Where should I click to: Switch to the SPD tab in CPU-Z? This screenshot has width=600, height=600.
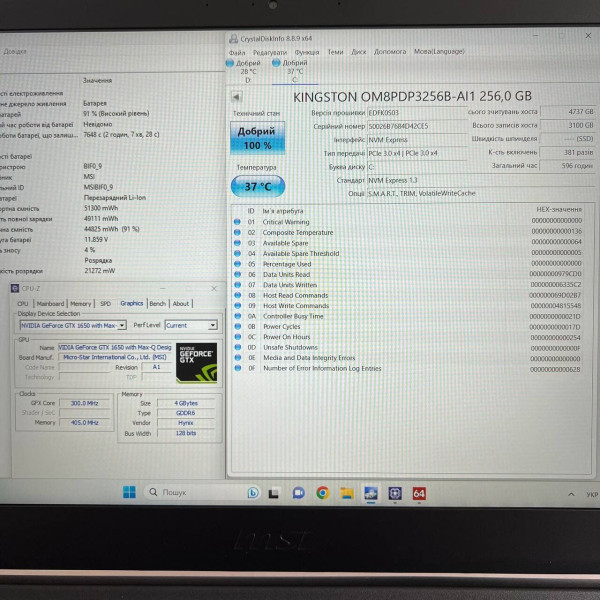[105, 304]
